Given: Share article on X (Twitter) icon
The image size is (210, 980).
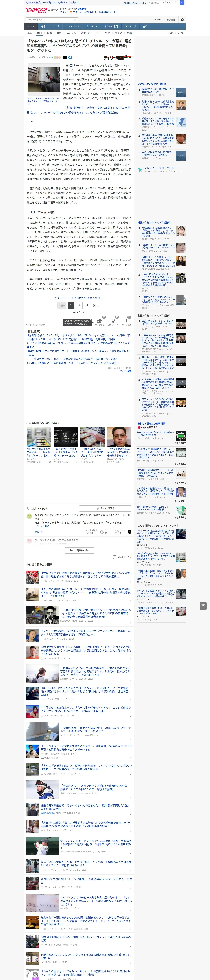Looking at the screenshot, I should (65, 57).
